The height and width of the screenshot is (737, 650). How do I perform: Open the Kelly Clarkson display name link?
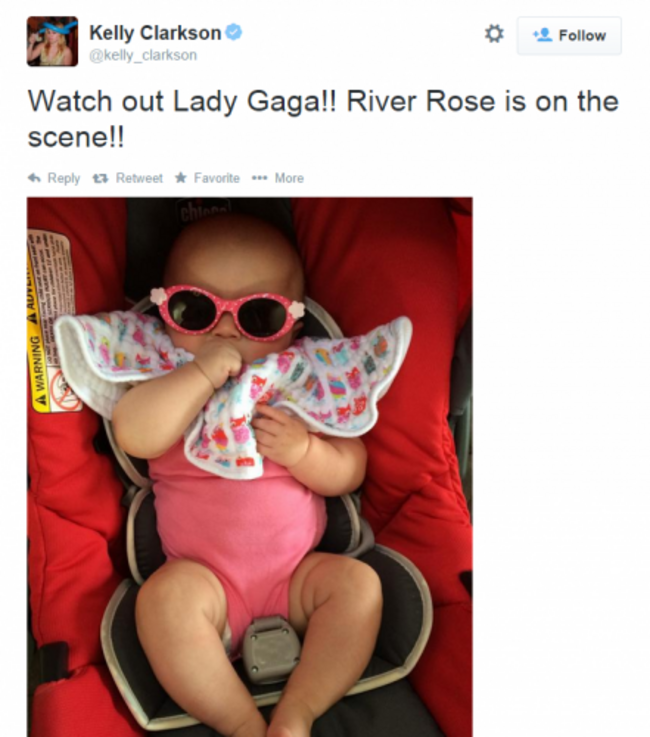tap(155, 33)
